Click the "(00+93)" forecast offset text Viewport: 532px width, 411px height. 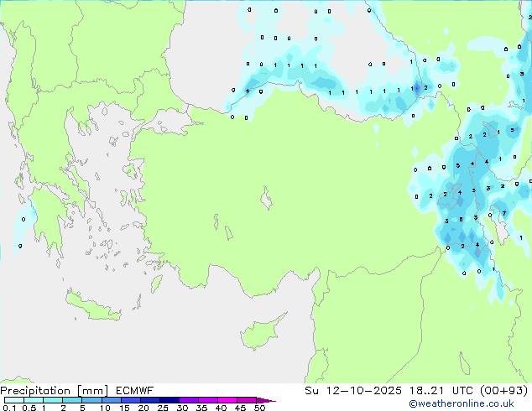[x=504, y=391]
